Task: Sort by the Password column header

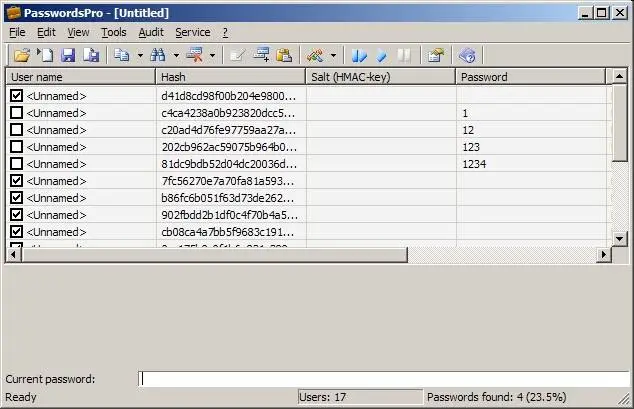Action: tap(531, 77)
